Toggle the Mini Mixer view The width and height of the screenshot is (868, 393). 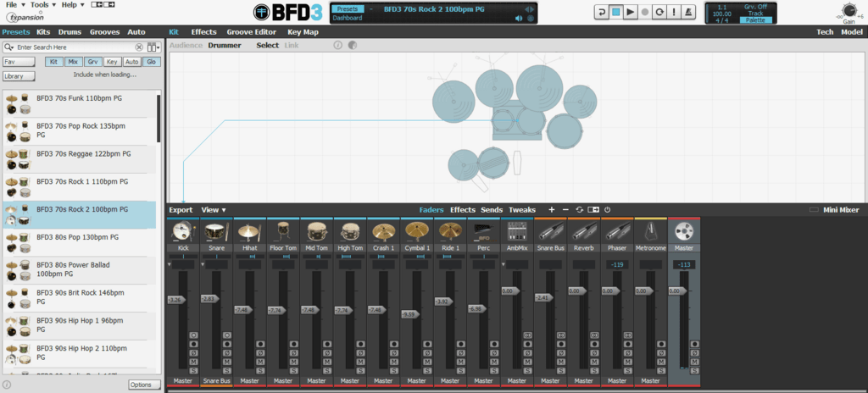[x=835, y=210]
